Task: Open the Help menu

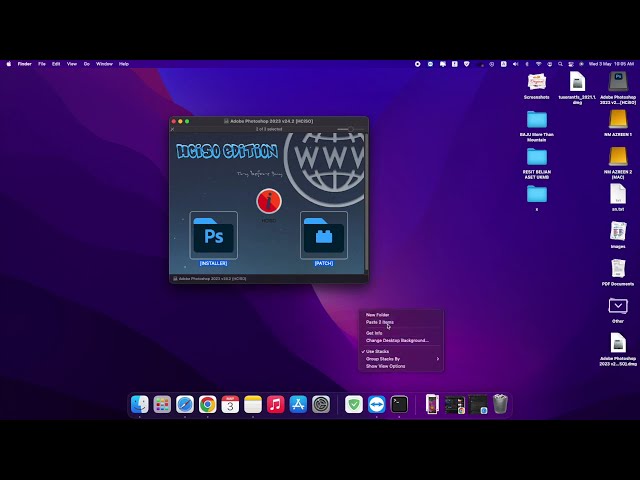Action: (x=124, y=64)
